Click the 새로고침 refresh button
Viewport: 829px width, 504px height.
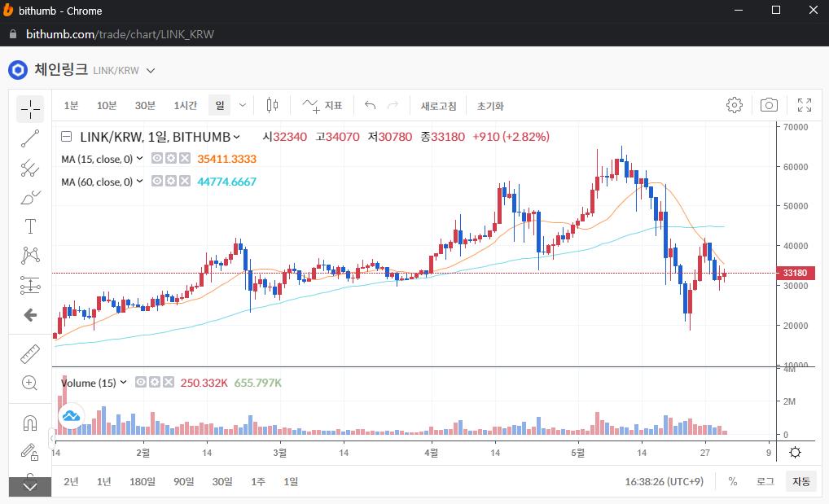[438, 106]
